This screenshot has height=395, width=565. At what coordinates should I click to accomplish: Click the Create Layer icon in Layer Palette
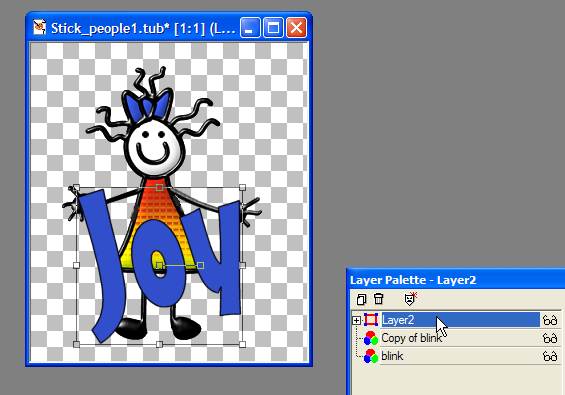(x=361, y=299)
